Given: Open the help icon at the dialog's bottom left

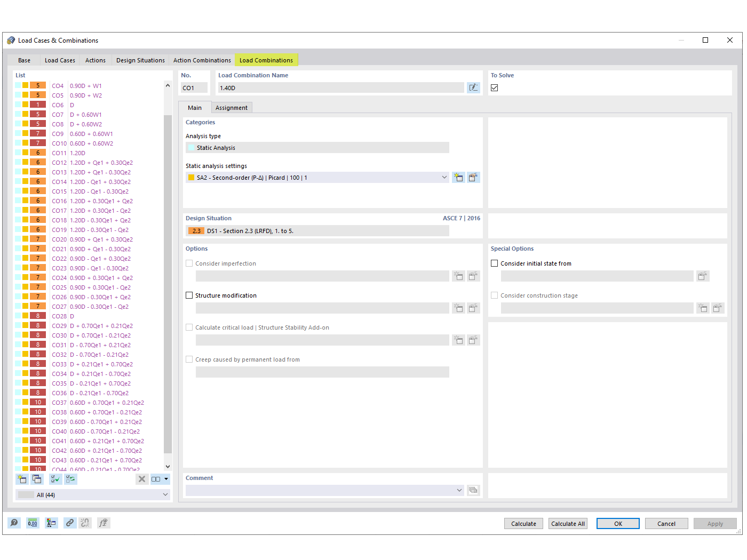Looking at the screenshot, I should point(14,523).
